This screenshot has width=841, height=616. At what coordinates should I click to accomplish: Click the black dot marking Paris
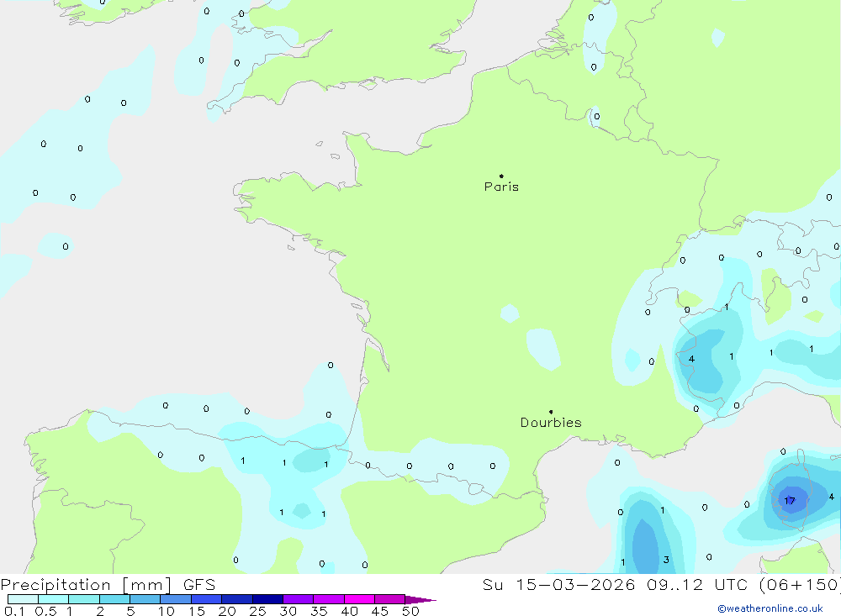pos(501,176)
